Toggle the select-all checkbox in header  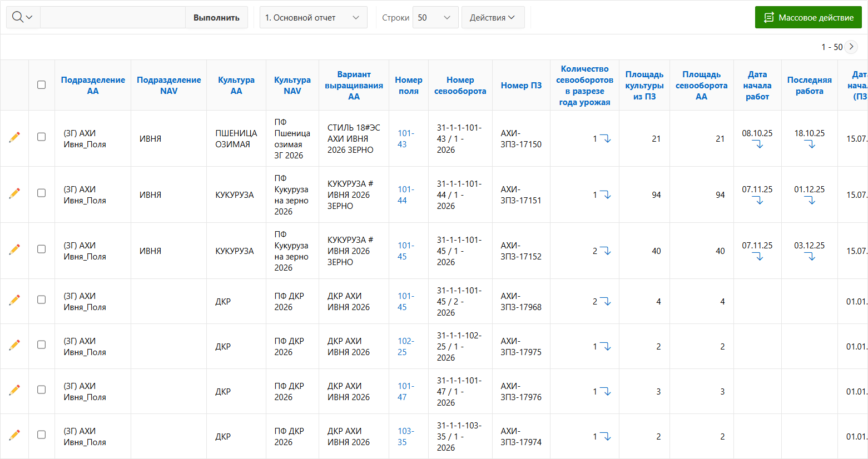(x=41, y=85)
